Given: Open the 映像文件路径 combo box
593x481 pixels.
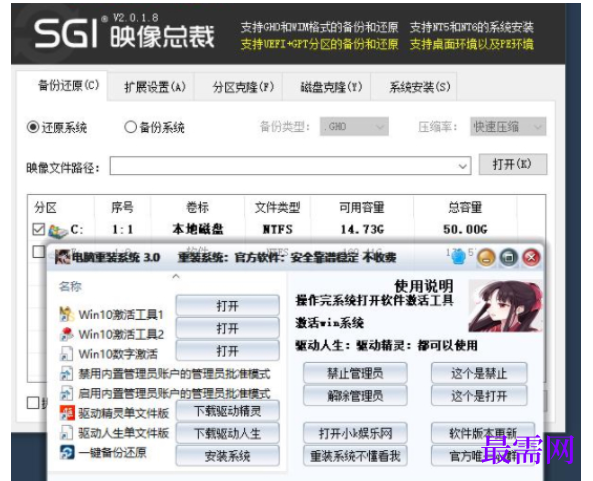Looking at the screenshot, I should 290,166.
